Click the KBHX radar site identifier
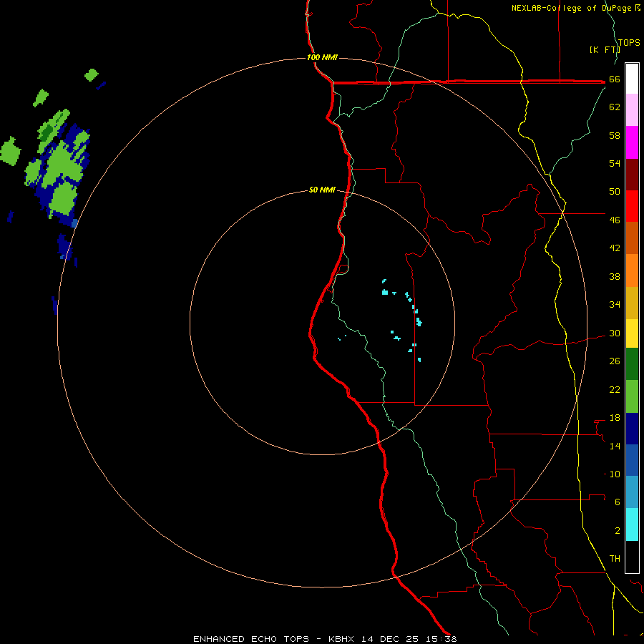The height and width of the screenshot is (644, 644). click(341, 639)
